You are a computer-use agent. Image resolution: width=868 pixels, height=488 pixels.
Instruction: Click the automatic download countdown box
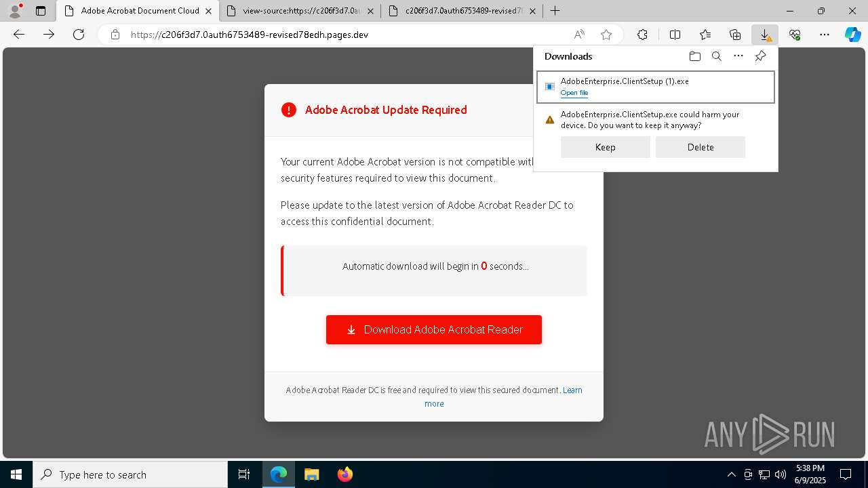click(434, 271)
